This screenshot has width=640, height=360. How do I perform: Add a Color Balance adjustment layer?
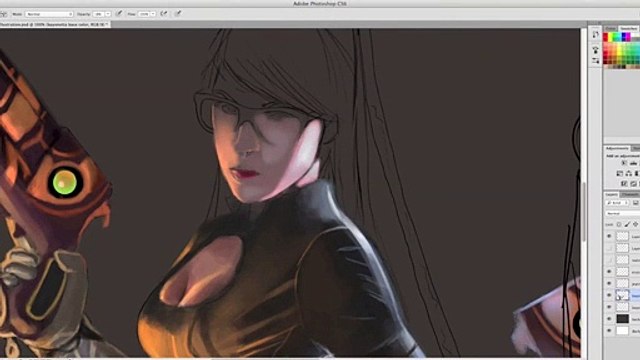pos(629,173)
